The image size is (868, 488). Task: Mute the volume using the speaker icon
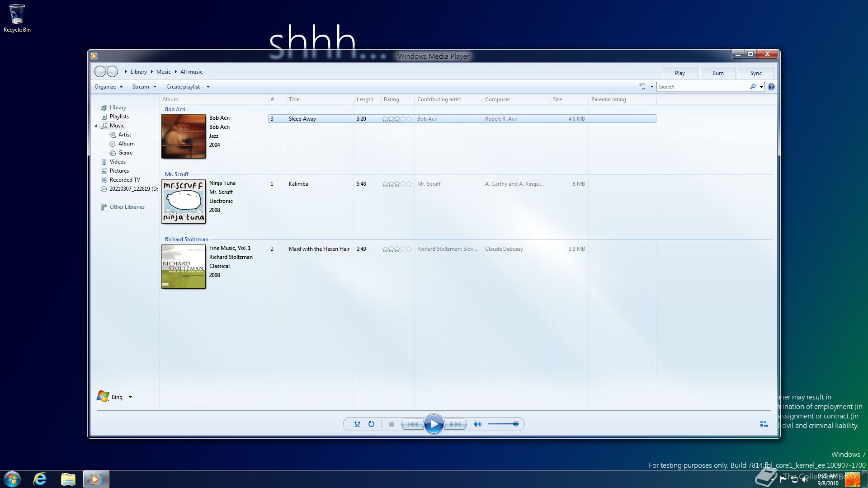click(477, 424)
